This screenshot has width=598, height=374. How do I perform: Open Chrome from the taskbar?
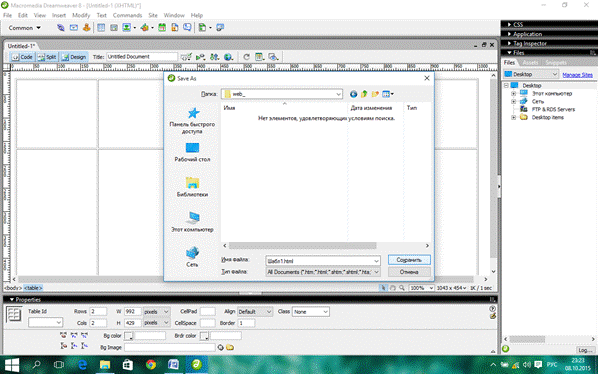point(151,365)
